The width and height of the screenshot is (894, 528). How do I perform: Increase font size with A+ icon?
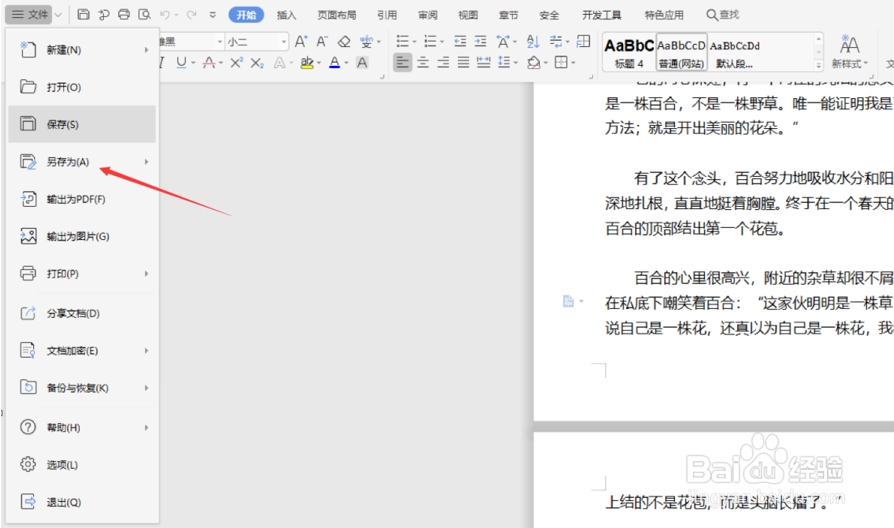[300, 42]
